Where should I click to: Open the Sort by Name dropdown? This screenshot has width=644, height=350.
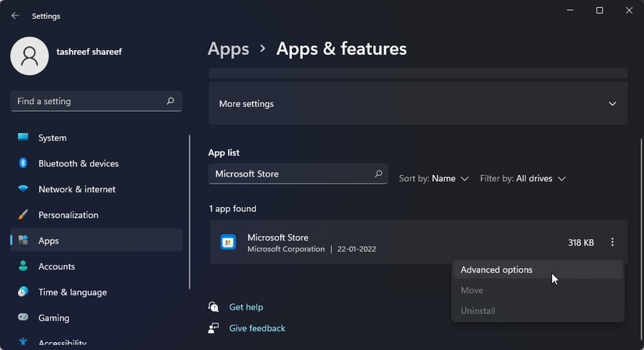click(434, 178)
